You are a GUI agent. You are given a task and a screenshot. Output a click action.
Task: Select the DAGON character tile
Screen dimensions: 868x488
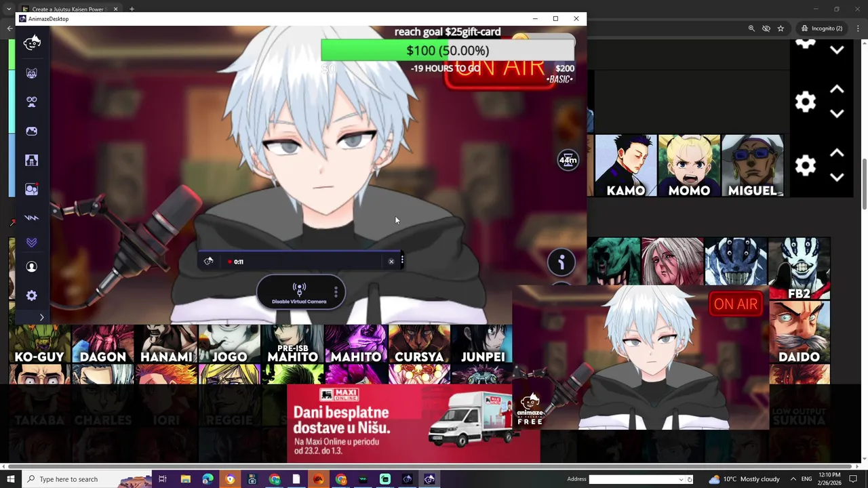[102, 345]
